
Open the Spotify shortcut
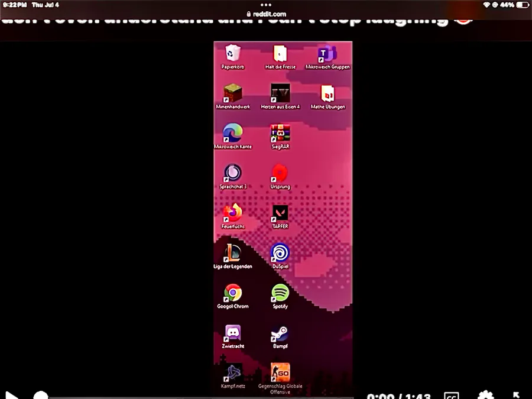(x=280, y=293)
